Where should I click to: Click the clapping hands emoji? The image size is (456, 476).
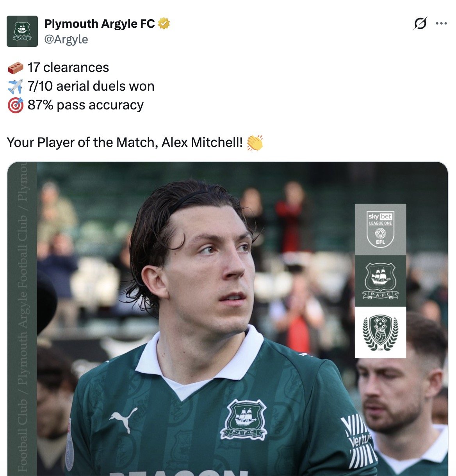pyautogui.click(x=255, y=143)
